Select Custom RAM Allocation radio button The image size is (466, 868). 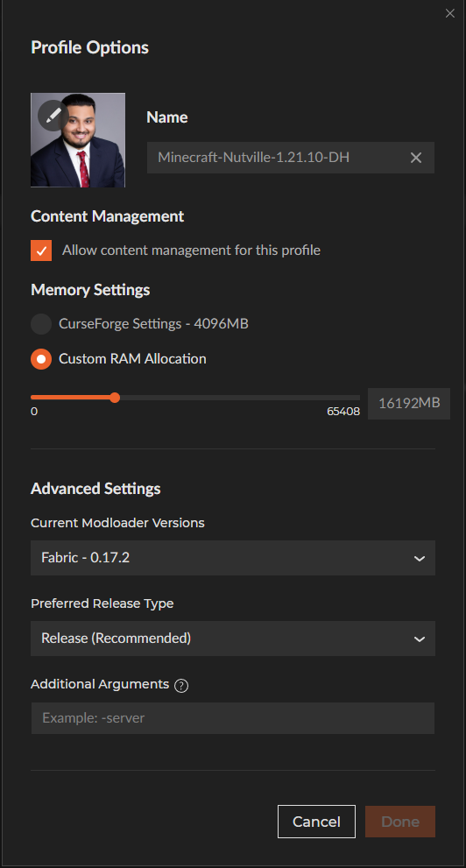41,359
